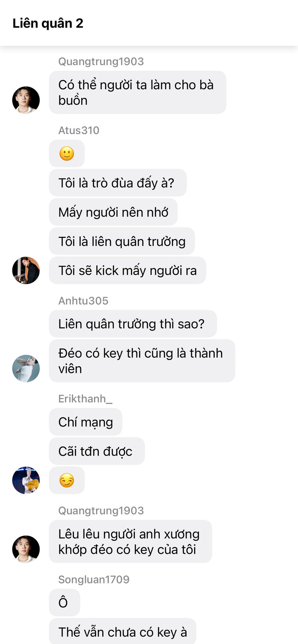Tap Quangtrung1903 avatar beside 'Có thể người ta' message
This screenshot has height=644, width=298.
26,100
